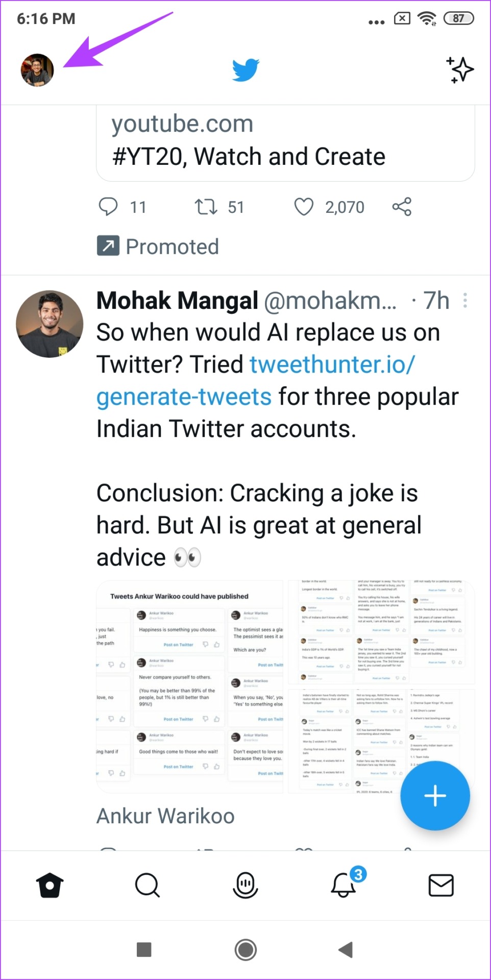Screen dimensions: 491x980
Task: Tap the sparkle latest tweets icon
Action: pyautogui.click(x=460, y=70)
